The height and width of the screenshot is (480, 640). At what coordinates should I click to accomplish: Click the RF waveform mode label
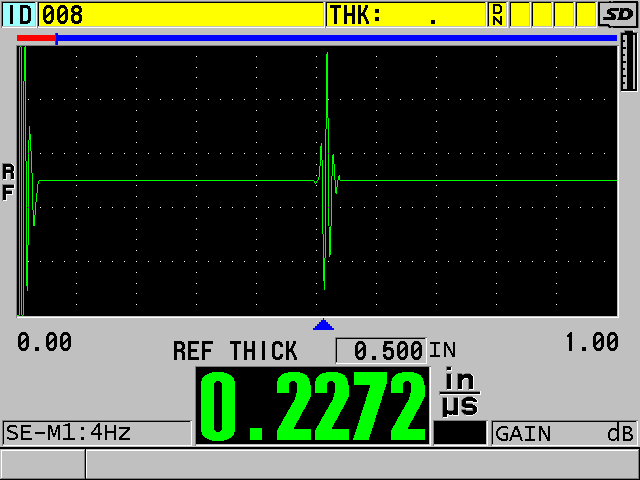tap(8, 182)
